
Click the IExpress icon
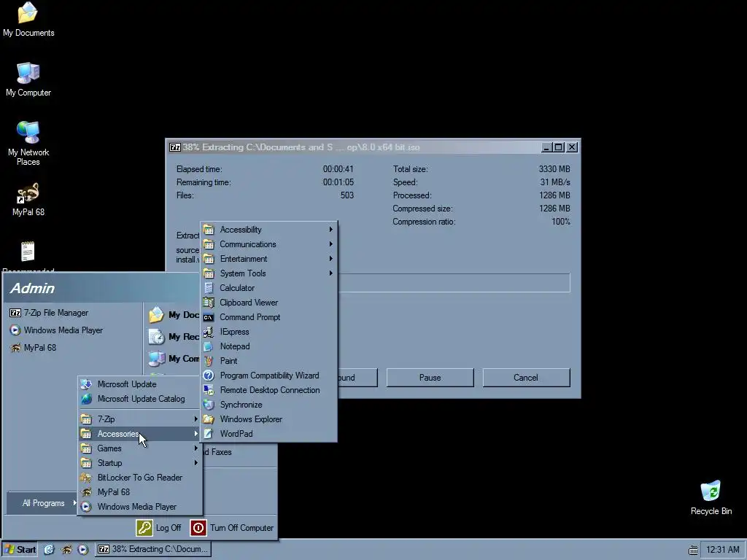click(x=208, y=332)
